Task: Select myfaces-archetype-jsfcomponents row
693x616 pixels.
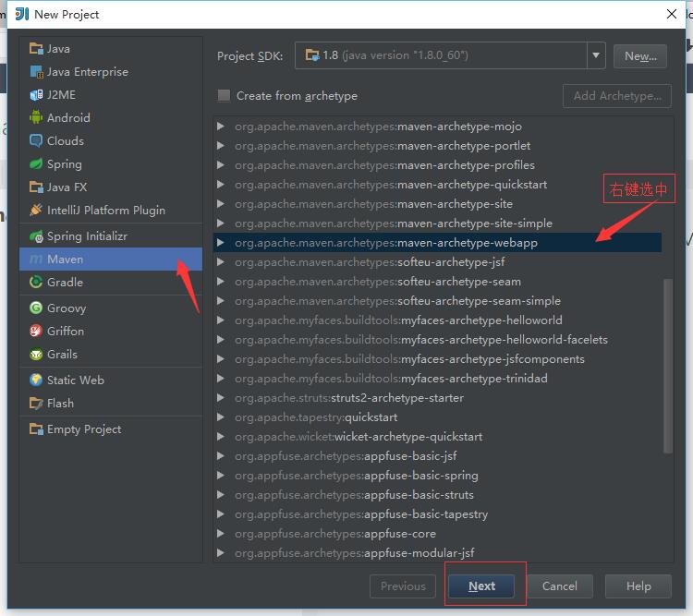Action: tap(437, 359)
